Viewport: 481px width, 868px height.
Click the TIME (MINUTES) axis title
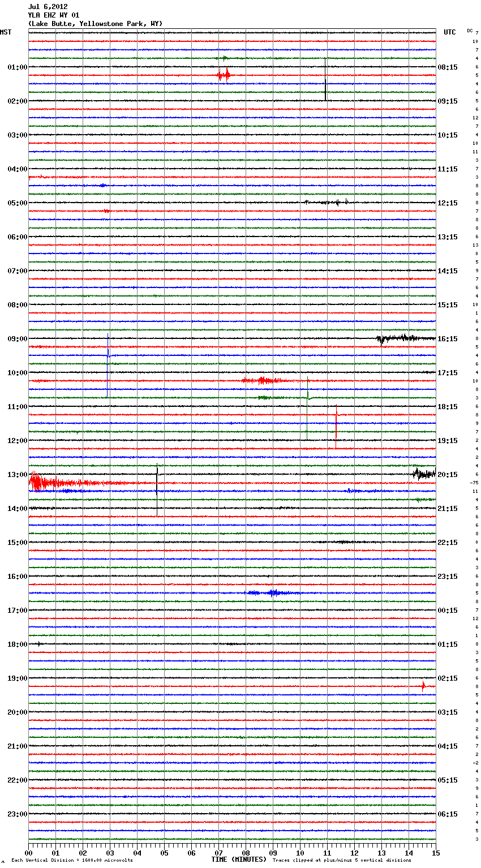[x=239, y=860]
